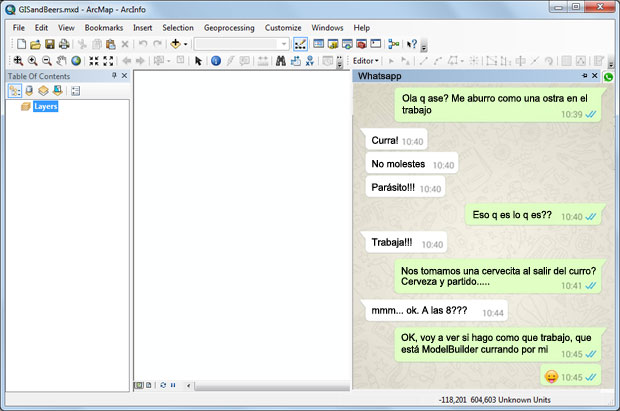The image size is (620, 411).
Task: Open the Search window icon
Action: pos(347,44)
